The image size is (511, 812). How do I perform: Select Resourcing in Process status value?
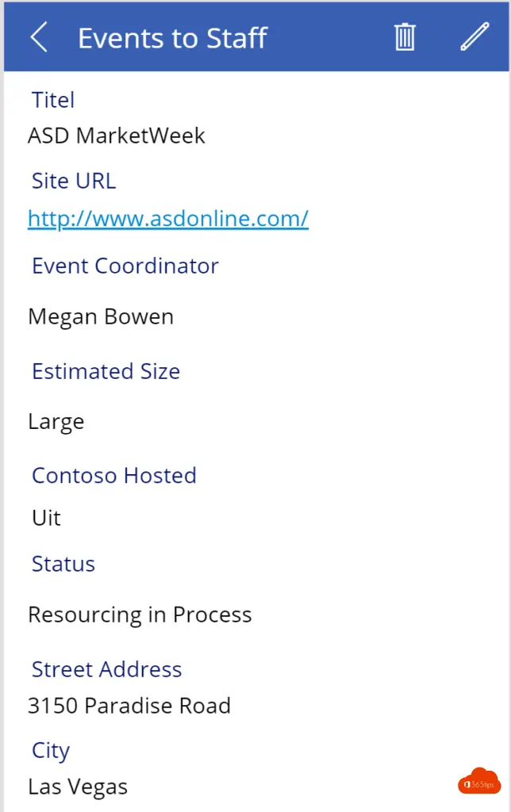[x=140, y=615]
